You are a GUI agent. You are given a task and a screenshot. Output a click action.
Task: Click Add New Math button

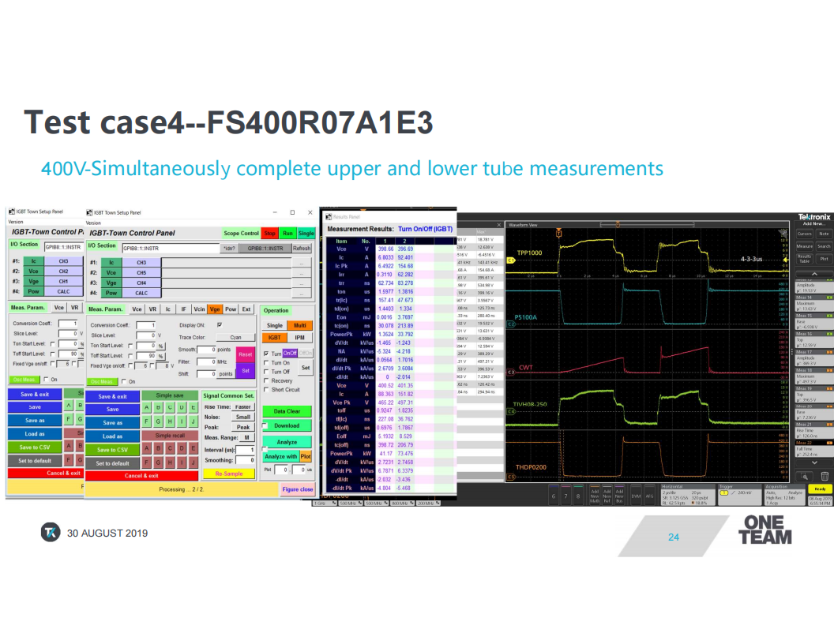(595, 495)
